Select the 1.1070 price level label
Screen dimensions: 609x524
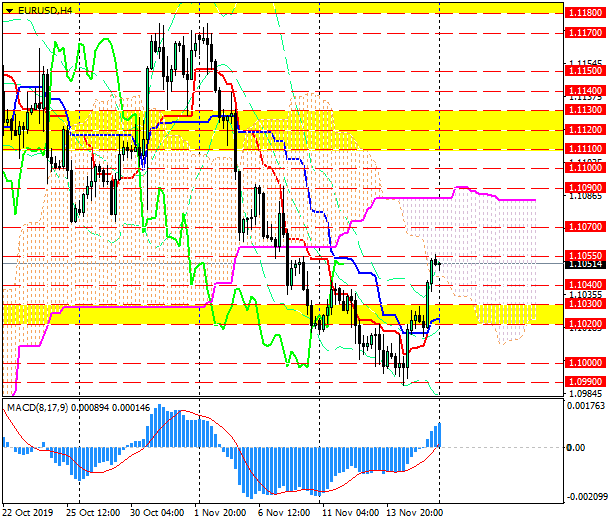[582, 227]
